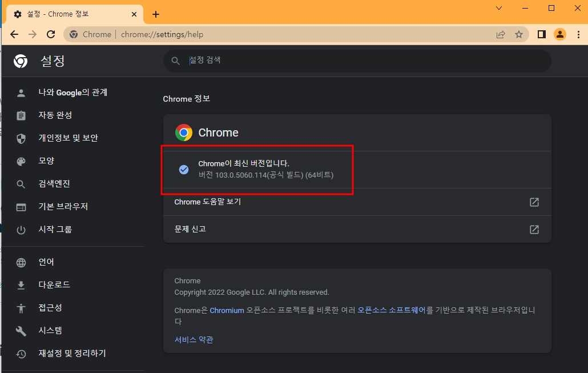Open a new browser tab
Viewport: 588px width, 373px height.
155,14
